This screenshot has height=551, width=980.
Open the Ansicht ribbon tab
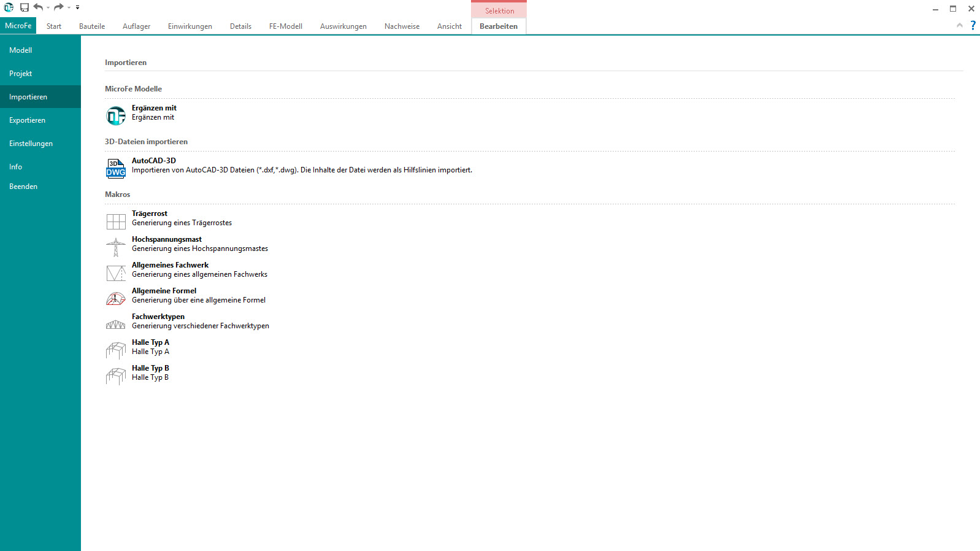tap(450, 26)
